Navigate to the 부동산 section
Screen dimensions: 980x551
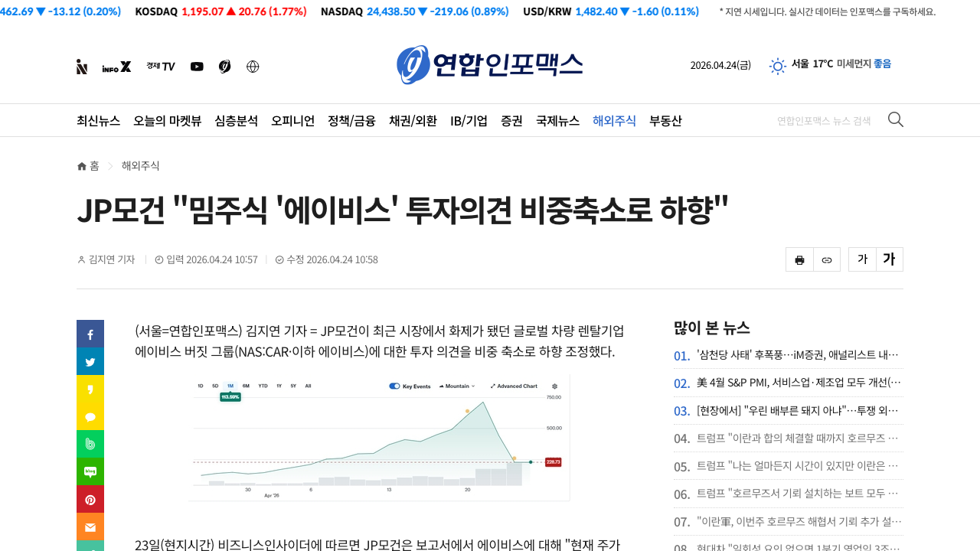(665, 121)
